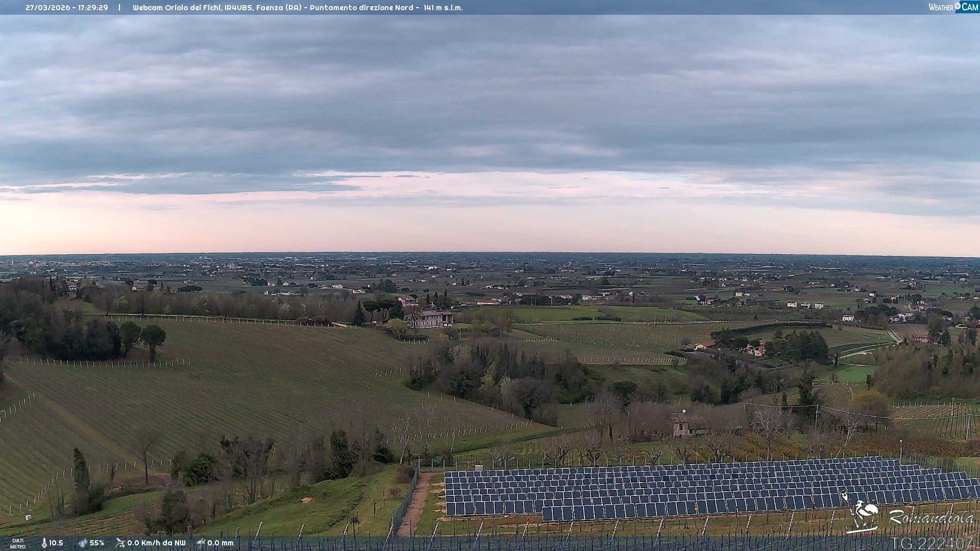Click the 0.0 mm rainfall value
Screen dimensions: 980x551
pyautogui.click(x=220, y=543)
